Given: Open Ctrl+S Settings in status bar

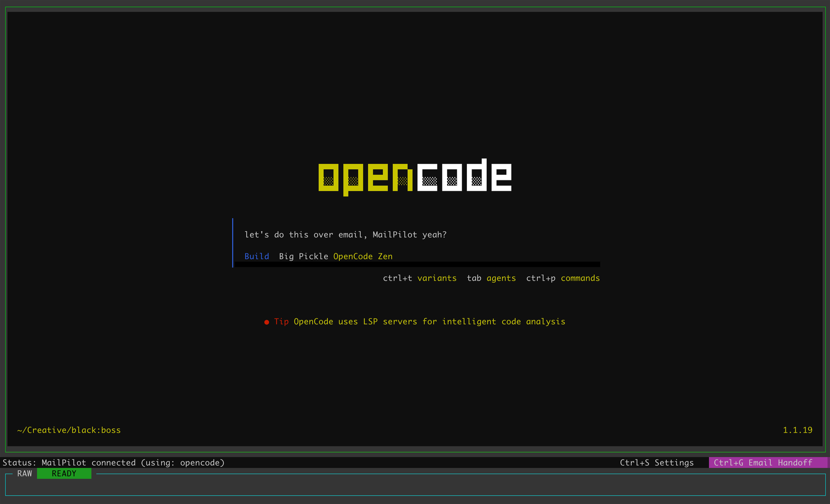Looking at the screenshot, I should click(656, 463).
